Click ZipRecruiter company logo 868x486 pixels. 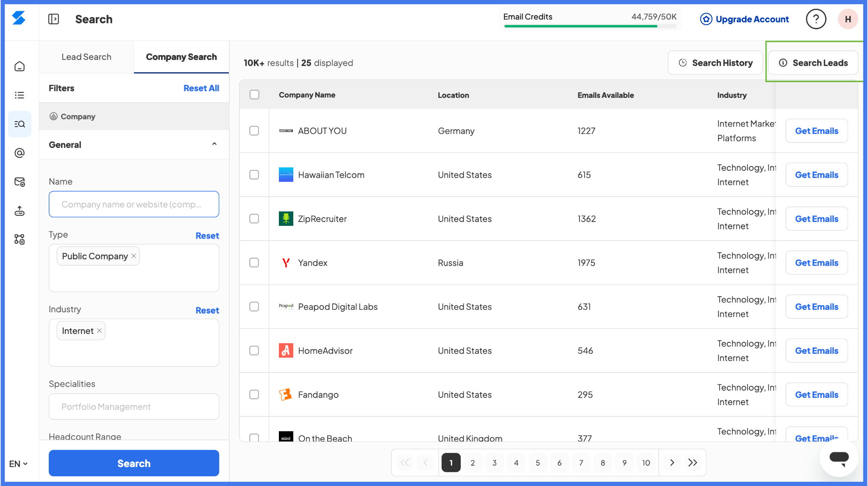pyautogui.click(x=286, y=219)
